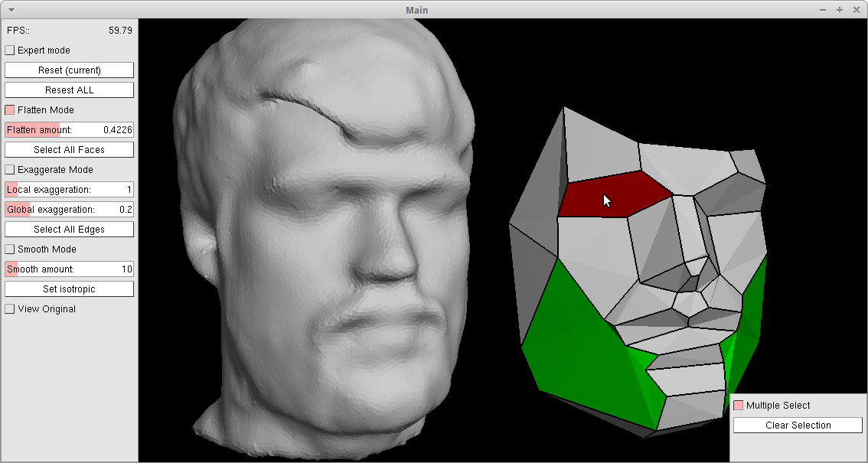This screenshot has height=463, width=868.
Task: Click the Smooth amount slider field
Action: 70,269
